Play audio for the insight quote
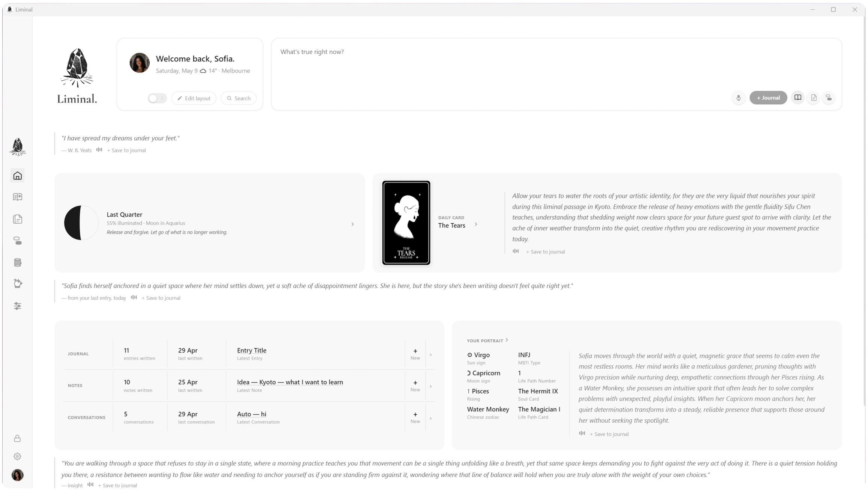Screen dimensions: 868x491 coord(90,485)
